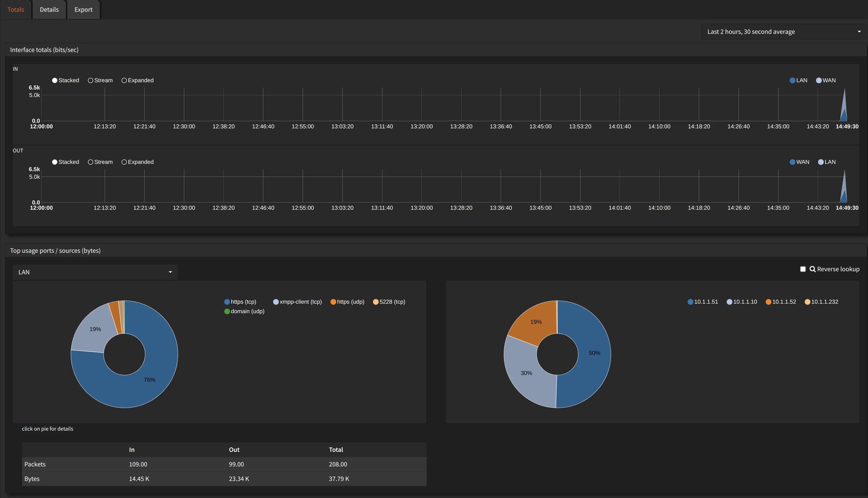Open the 'Last 2 hours, 30 second average' dropdown
868x498 pixels.
click(783, 32)
